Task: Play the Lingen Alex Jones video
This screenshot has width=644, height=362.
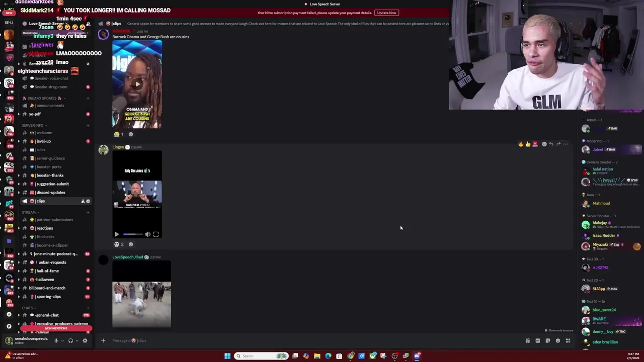Action: 117,234
